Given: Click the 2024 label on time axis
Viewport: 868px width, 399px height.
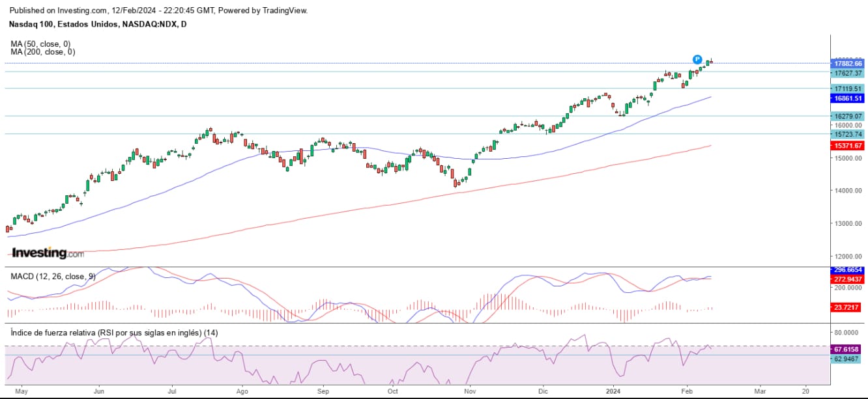Looking at the screenshot, I should pyautogui.click(x=615, y=392).
